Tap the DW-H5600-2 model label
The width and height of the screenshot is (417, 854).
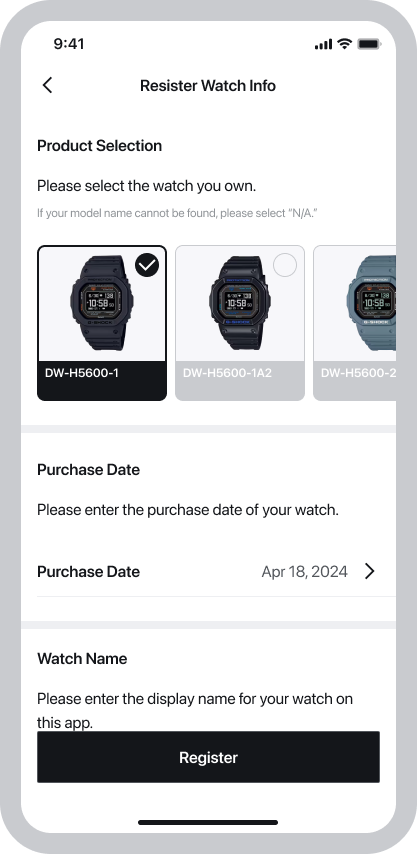point(358,373)
